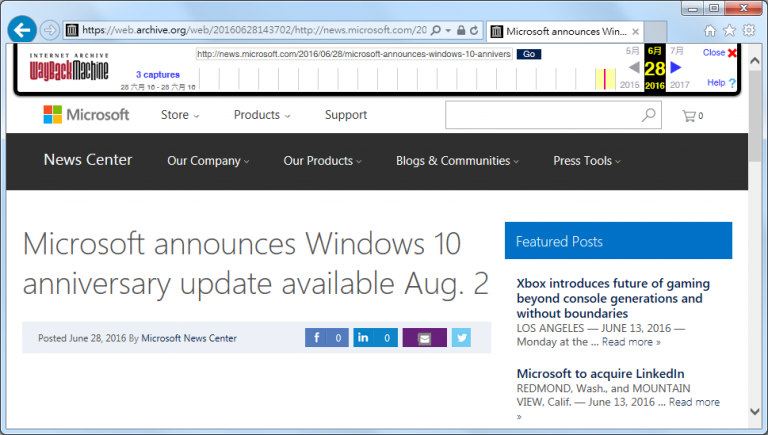Share article on Facebook

click(x=327, y=338)
